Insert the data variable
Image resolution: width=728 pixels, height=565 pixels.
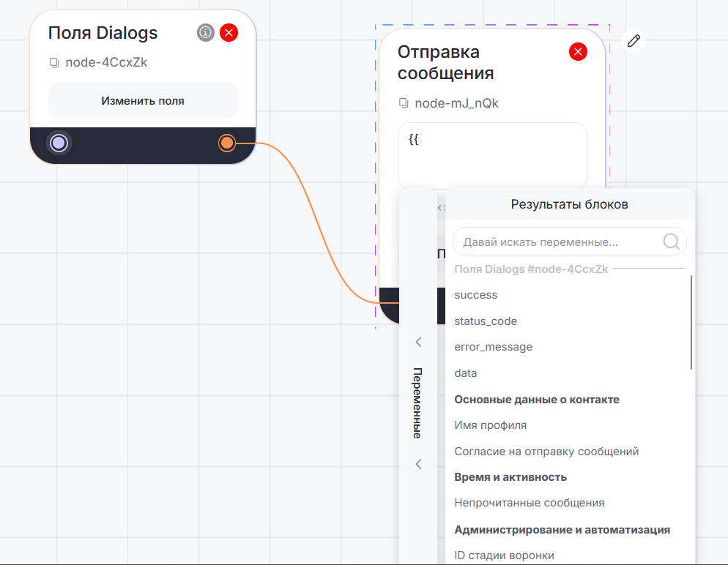pos(466,373)
